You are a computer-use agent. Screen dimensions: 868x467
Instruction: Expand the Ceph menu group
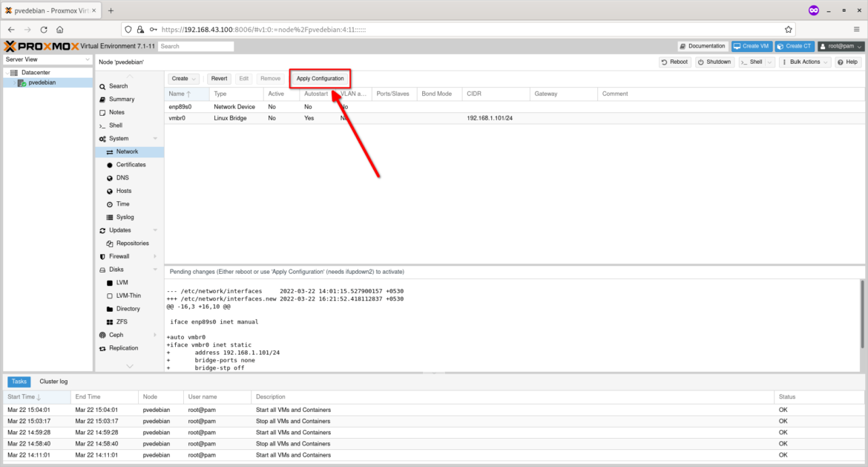[155, 335]
